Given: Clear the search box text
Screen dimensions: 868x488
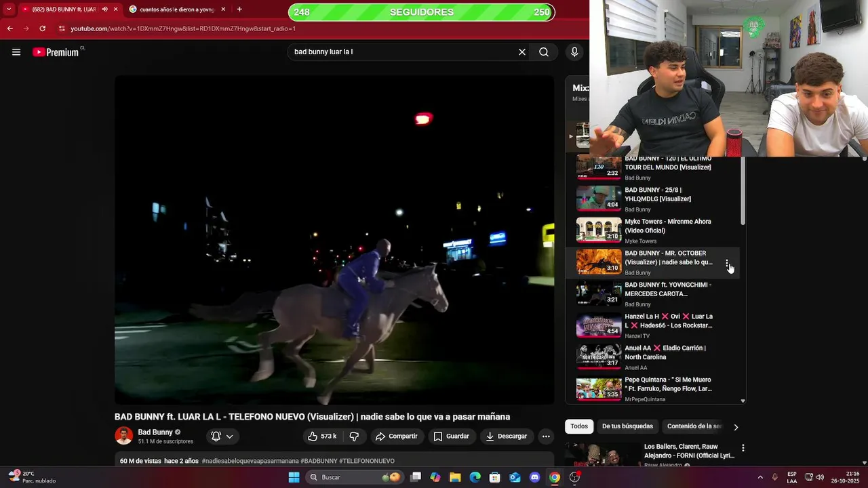Looking at the screenshot, I should [x=522, y=52].
